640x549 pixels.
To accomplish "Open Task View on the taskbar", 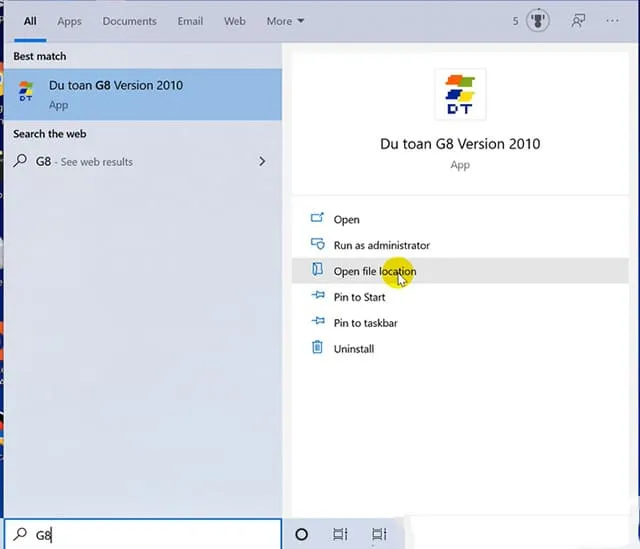I will click(340, 534).
